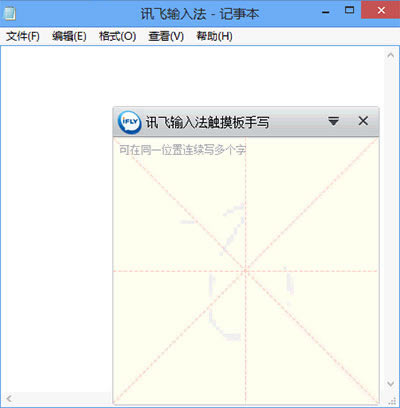Click the window resize grip corner
The height and width of the screenshot is (408, 400).
click(x=392, y=400)
